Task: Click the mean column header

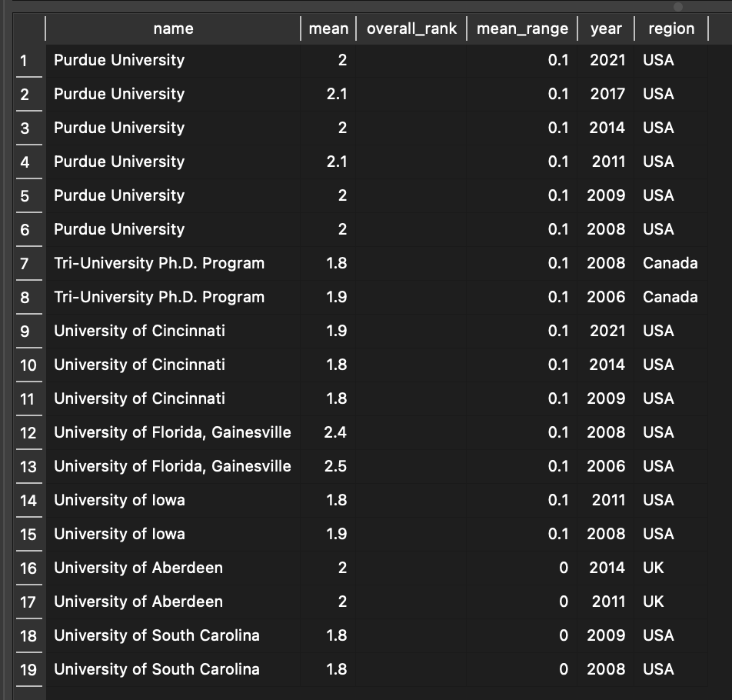Action: pyautogui.click(x=328, y=29)
